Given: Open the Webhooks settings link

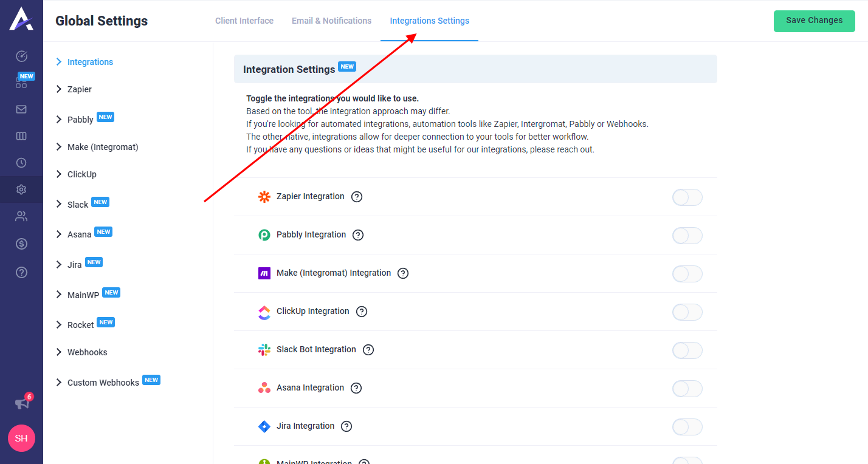Looking at the screenshot, I should tap(87, 352).
